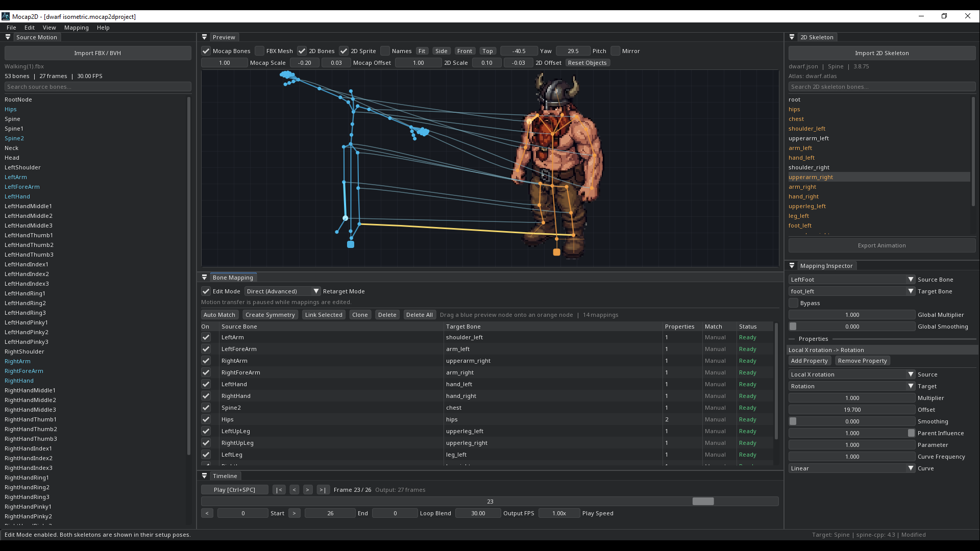Click the Output FPS field

coord(478,513)
